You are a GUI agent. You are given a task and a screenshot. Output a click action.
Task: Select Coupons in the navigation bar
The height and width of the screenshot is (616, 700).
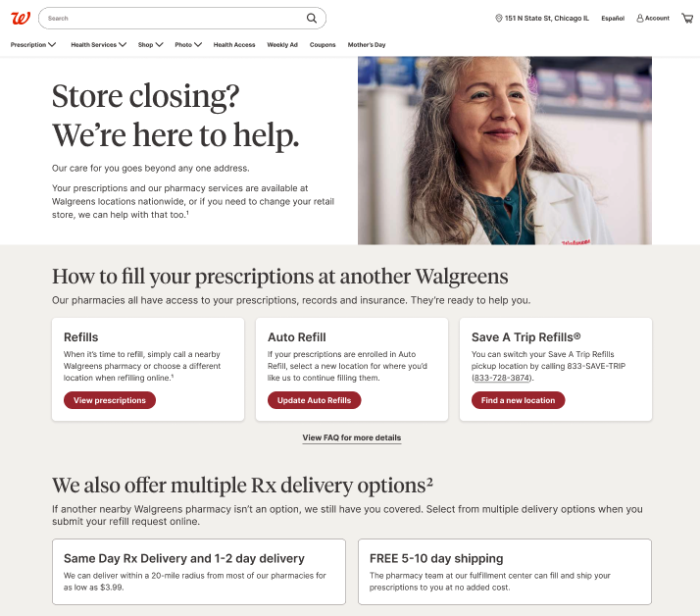[x=323, y=45]
